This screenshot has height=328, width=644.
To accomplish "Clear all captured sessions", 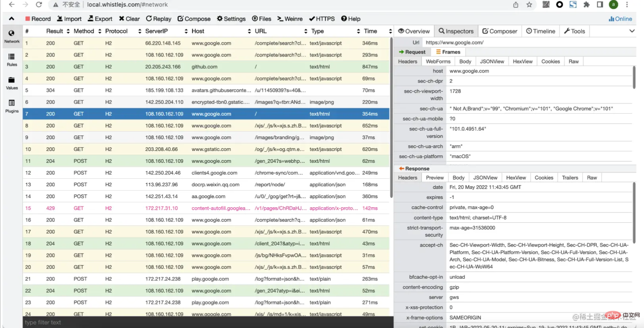I will 129,19.
